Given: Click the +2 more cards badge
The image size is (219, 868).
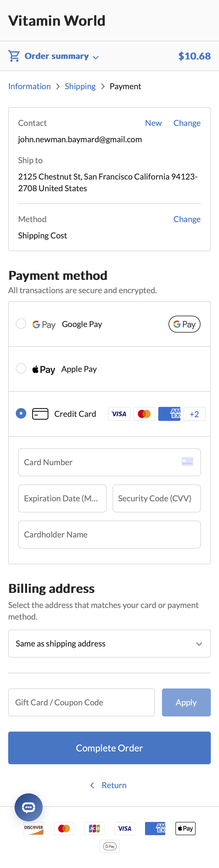Looking at the screenshot, I should pyautogui.click(x=194, y=414).
